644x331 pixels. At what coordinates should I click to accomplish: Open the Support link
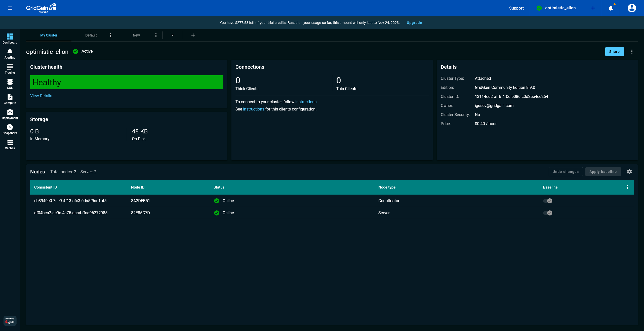coord(516,8)
